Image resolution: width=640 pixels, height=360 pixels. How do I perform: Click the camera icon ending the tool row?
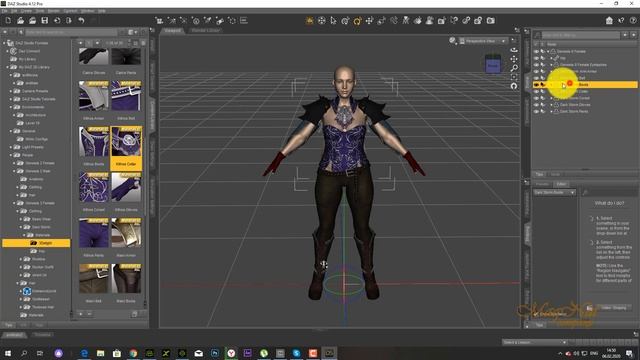(x=491, y=20)
